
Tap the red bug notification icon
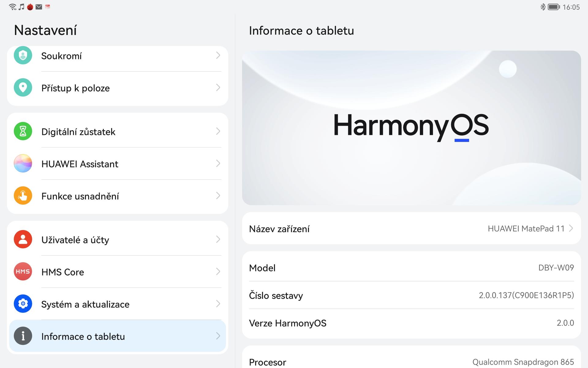(30, 7)
